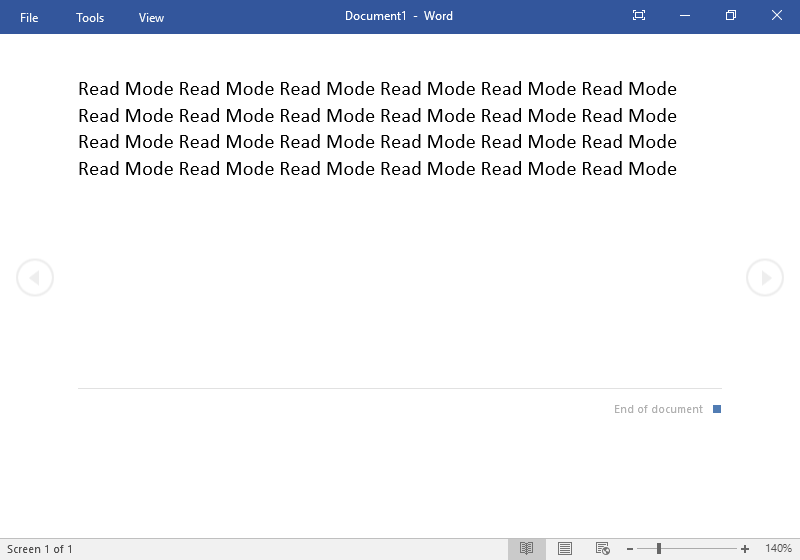Image resolution: width=800 pixels, height=560 pixels.
Task: Click the Screen 1 of 1 indicator
Action: click(x=40, y=549)
